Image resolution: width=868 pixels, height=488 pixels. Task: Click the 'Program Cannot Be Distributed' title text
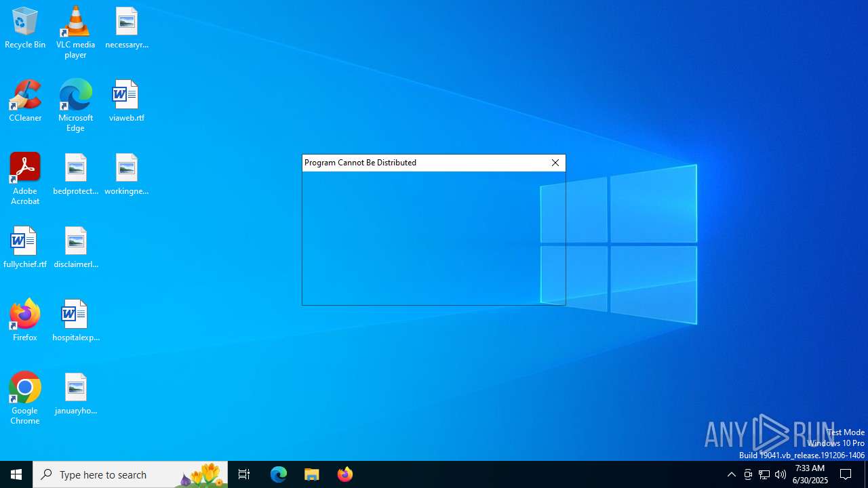pos(360,163)
